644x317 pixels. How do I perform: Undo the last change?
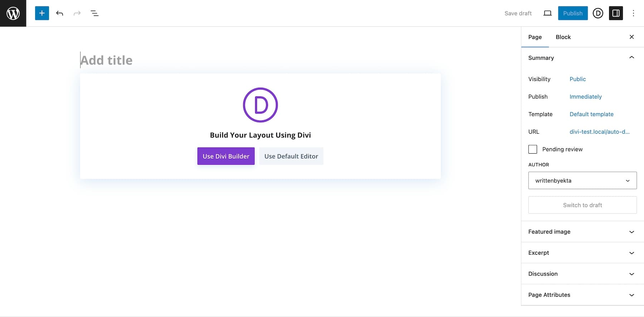tap(59, 13)
